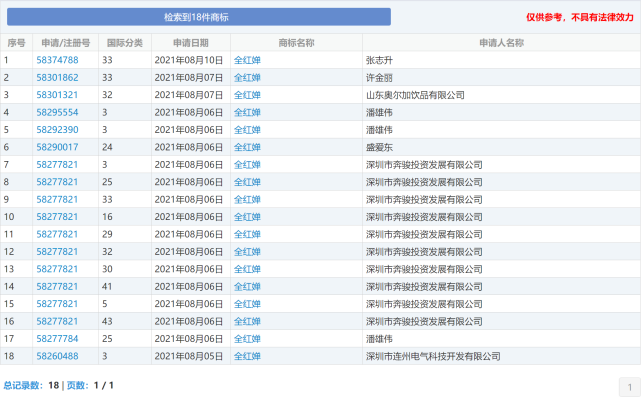Click the 申请/注册号 column header
This screenshot has width=641, height=397.
point(65,43)
